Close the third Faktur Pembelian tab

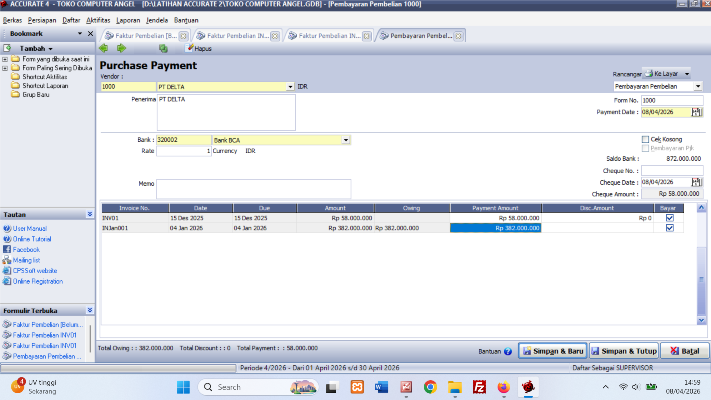[x=367, y=36]
